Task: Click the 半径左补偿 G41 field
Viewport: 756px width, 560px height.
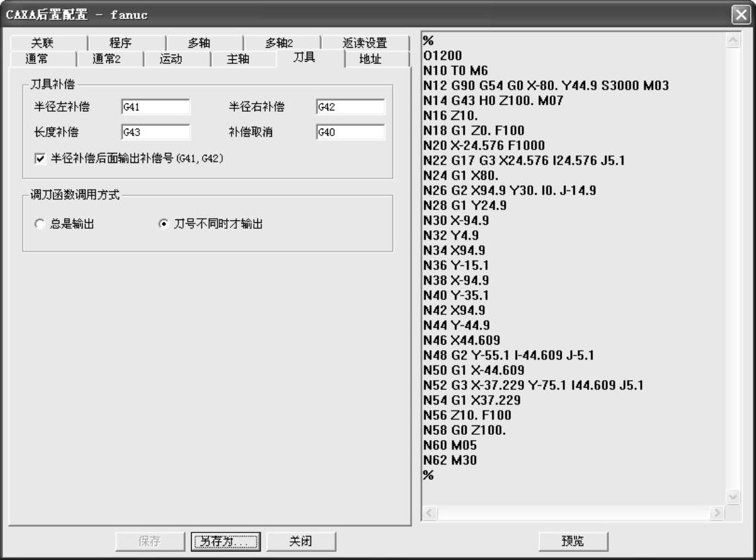Action: [x=156, y=107]
